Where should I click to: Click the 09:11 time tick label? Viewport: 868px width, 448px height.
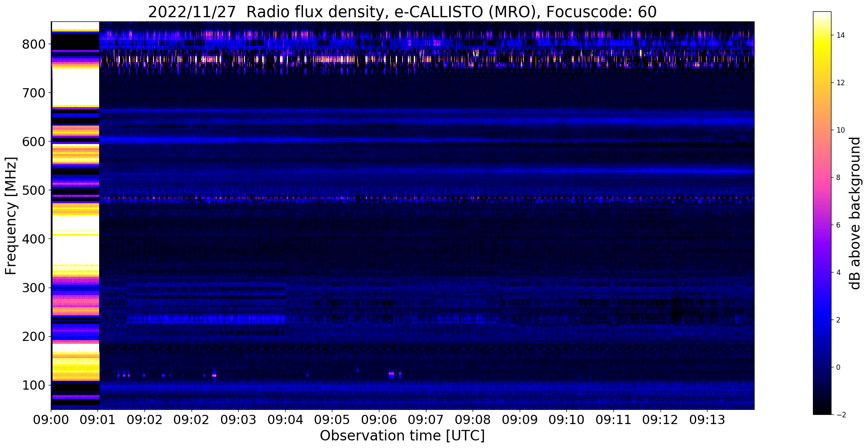[613, 420]
